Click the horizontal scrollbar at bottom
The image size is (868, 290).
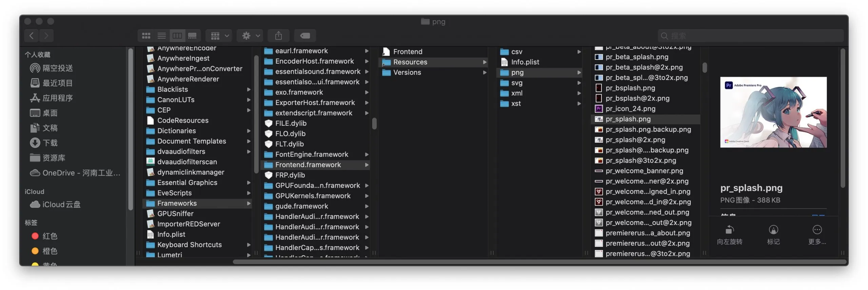(x=539, y=262)
